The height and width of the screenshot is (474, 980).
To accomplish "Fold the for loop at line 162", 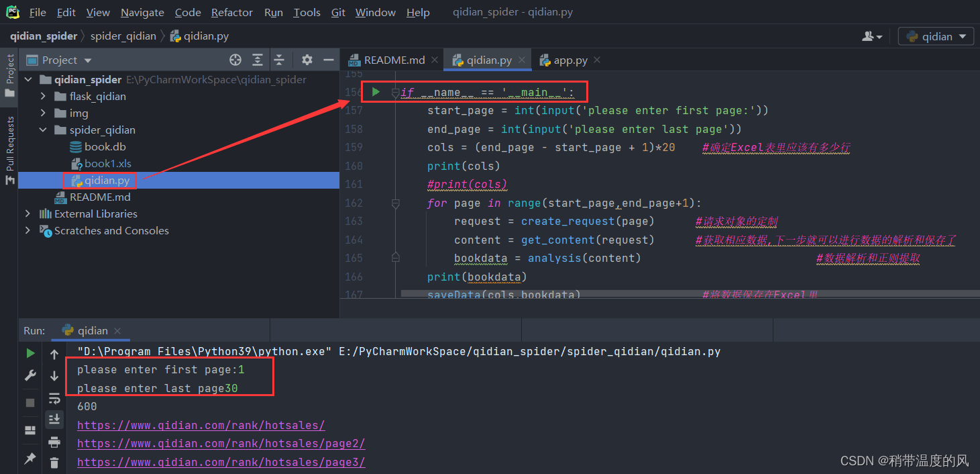I will pyautogui.click(x=396, y=203).
